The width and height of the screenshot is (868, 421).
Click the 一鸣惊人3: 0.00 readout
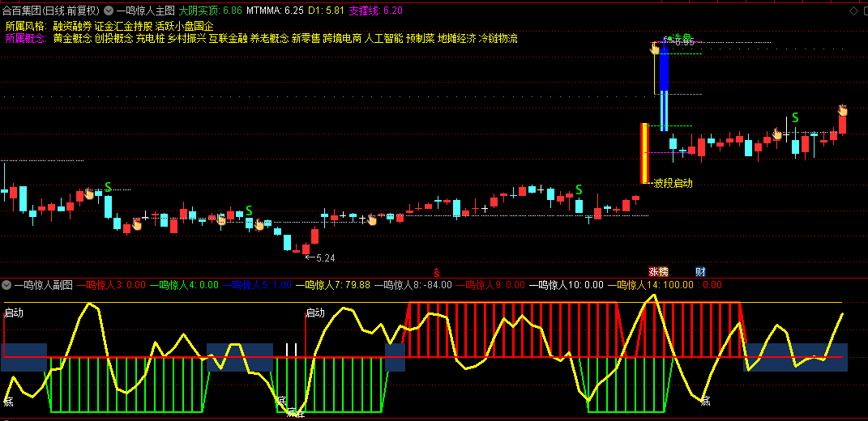click(111, 286)
